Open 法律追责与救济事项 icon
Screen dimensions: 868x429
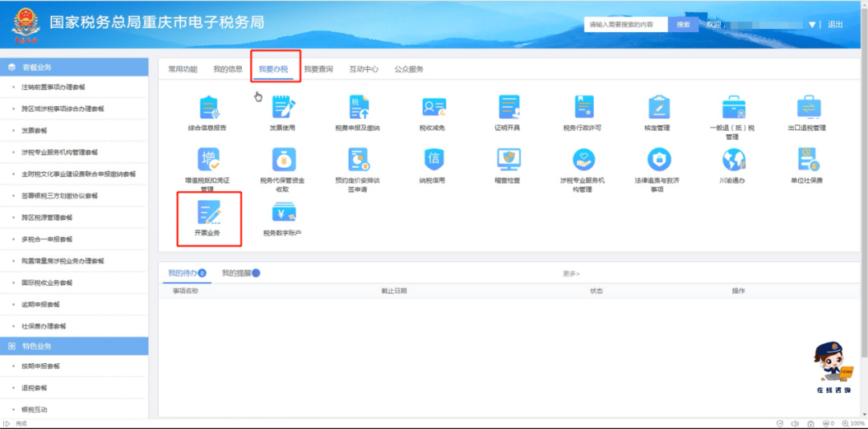tap(659, 159)
